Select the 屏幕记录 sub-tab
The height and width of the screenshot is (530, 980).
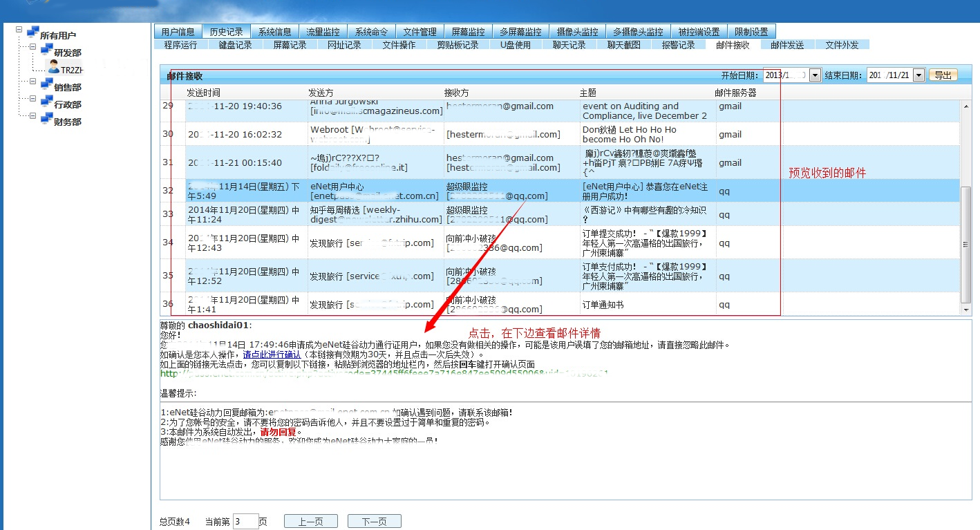pos(290,44)
